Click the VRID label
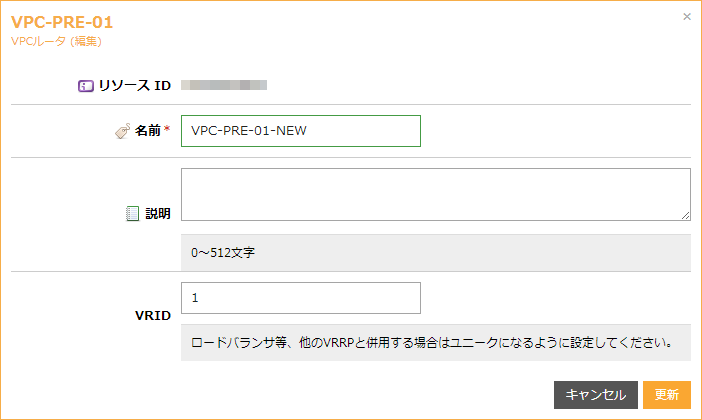This screenshot has width=702, height=420. coord(152,316)
